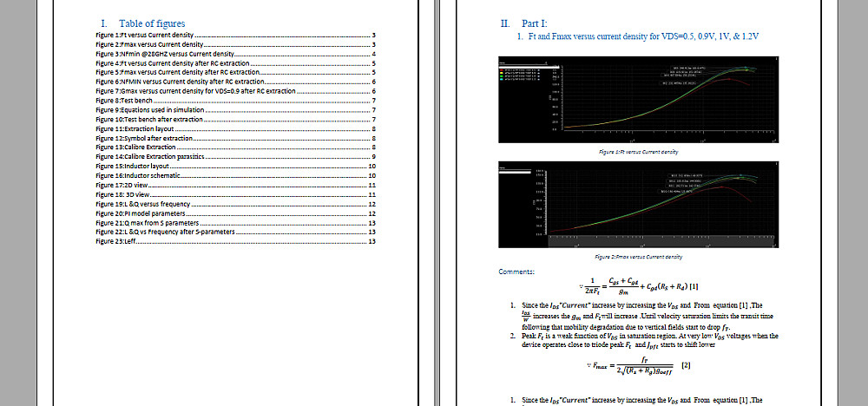
Task: Click 'Figure 21:Q max from S parameters' entry
Action: pos(236,222)
